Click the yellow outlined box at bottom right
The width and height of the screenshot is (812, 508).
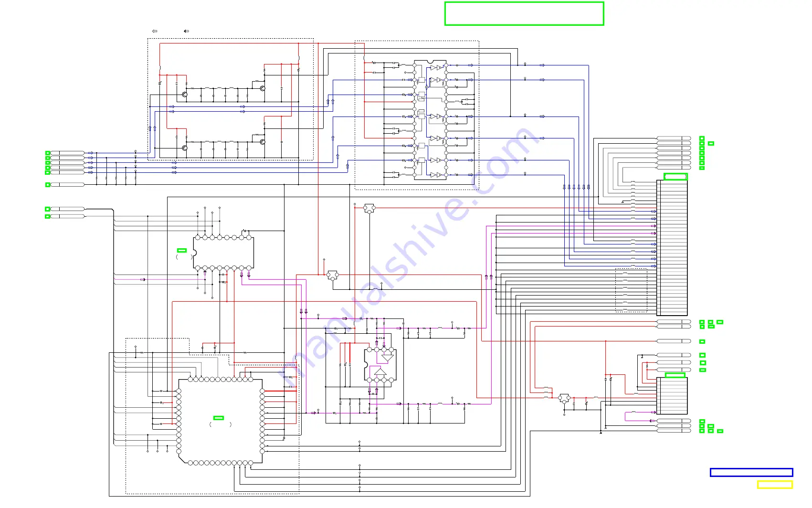pyautogui.click(x=775, y=485)
